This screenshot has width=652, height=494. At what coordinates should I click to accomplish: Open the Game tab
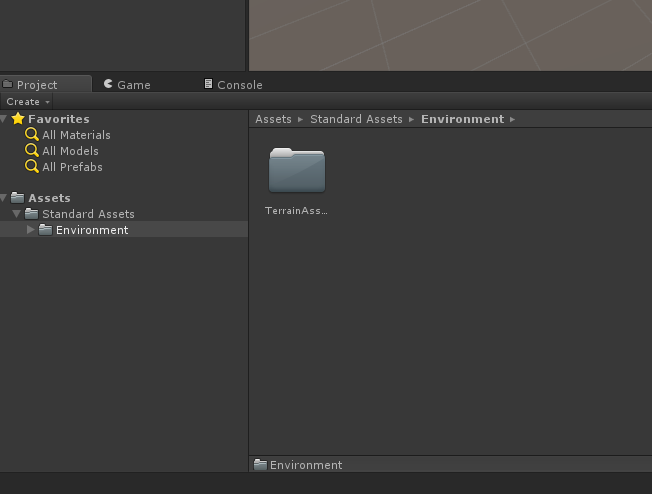coord(127,84)
